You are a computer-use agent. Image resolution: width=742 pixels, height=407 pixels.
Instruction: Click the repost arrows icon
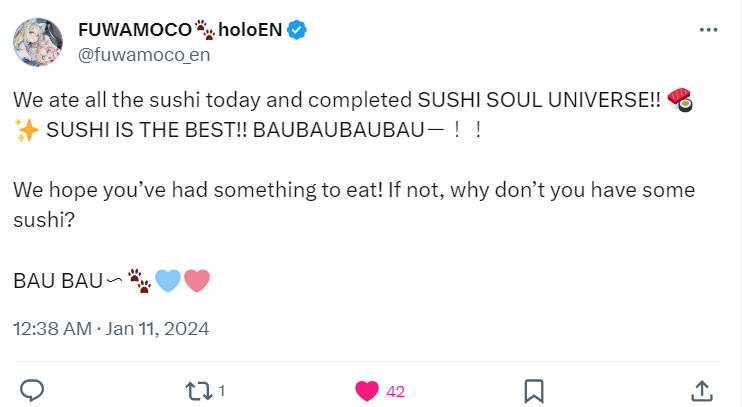(201, 390)
